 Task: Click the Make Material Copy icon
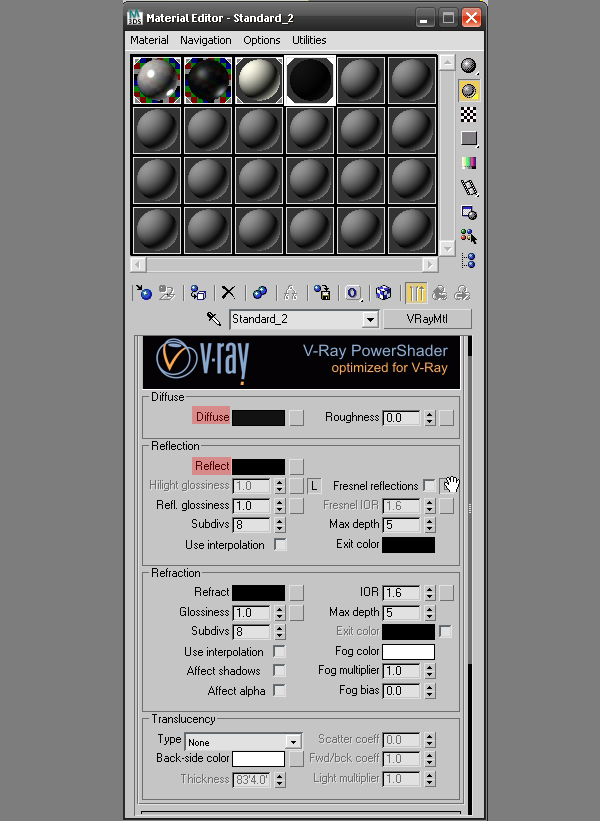260,293
